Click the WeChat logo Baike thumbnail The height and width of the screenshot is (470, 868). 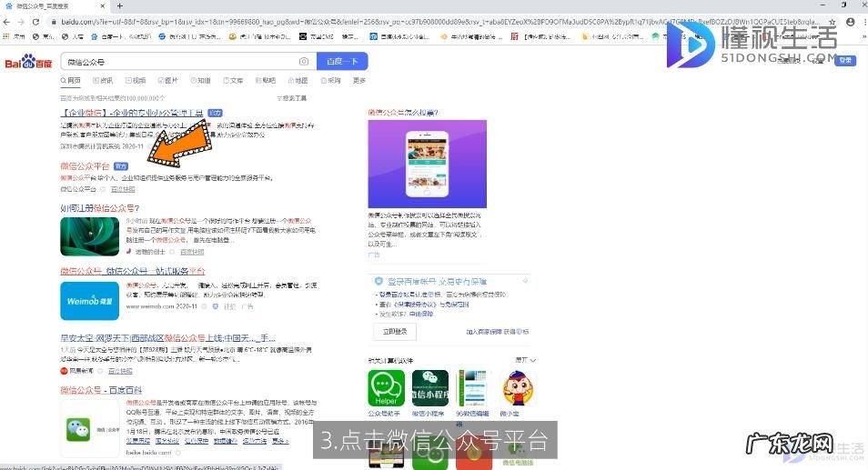click(90, 428)
